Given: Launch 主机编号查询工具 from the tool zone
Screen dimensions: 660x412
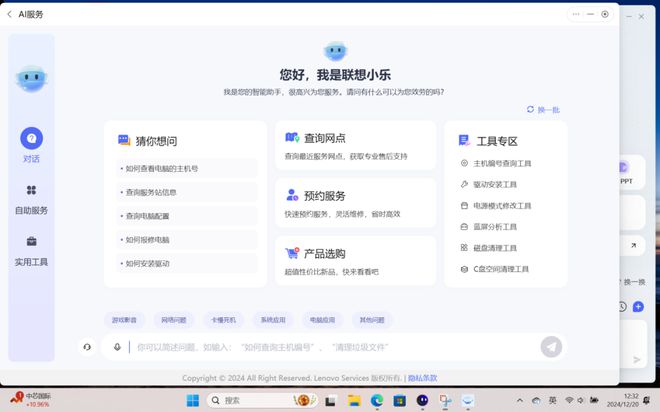Looking at the screenshot, I should (496, 163).
